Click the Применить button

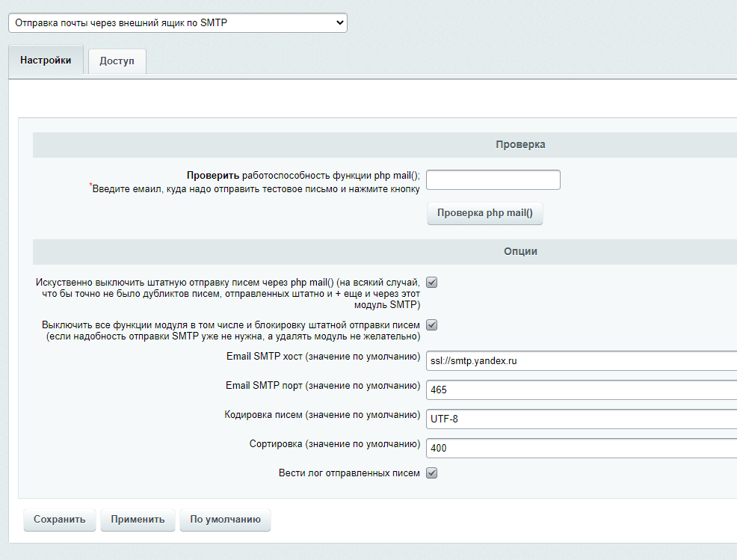(x=138, y=520)
